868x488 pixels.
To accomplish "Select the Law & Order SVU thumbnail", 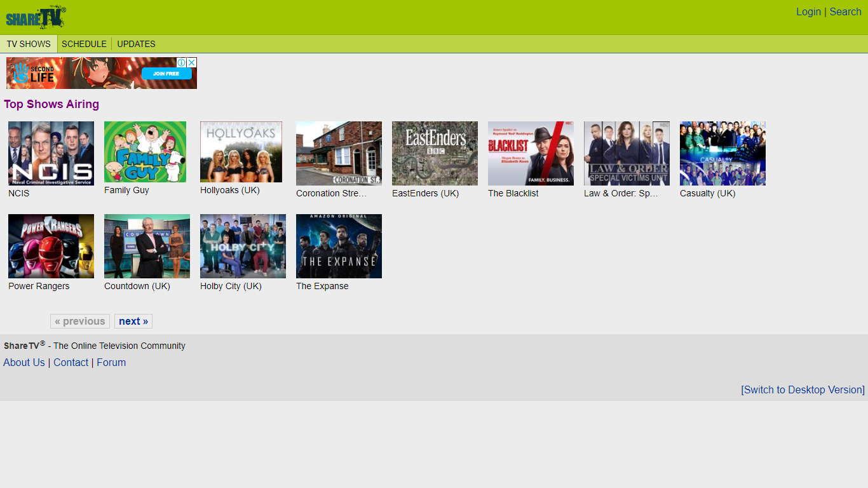I will 627,153.
